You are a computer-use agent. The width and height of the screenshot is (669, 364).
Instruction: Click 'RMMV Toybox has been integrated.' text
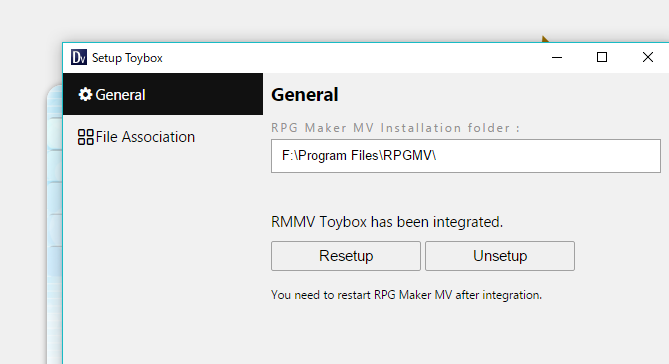[387, 222]
